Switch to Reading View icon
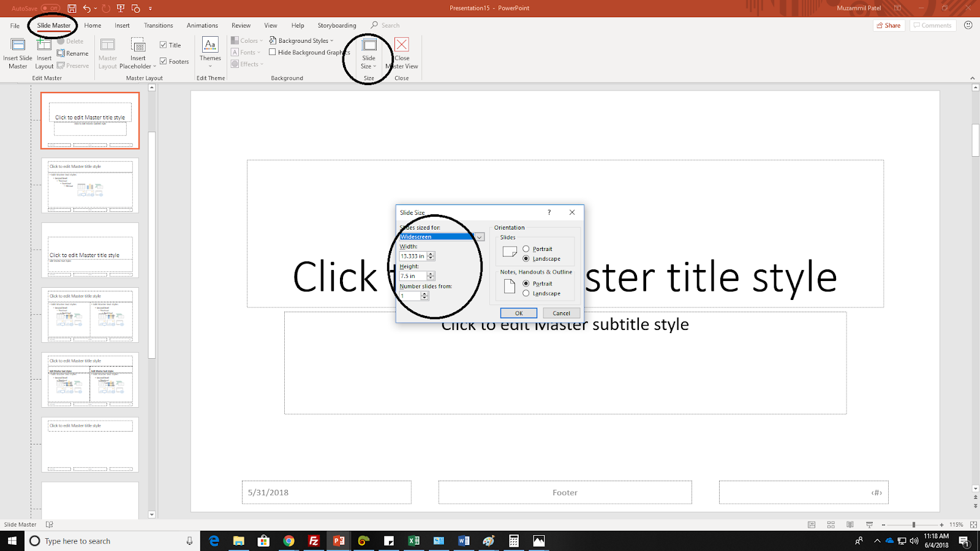Viewport: 980px width, 551px height. pos(850,525)
